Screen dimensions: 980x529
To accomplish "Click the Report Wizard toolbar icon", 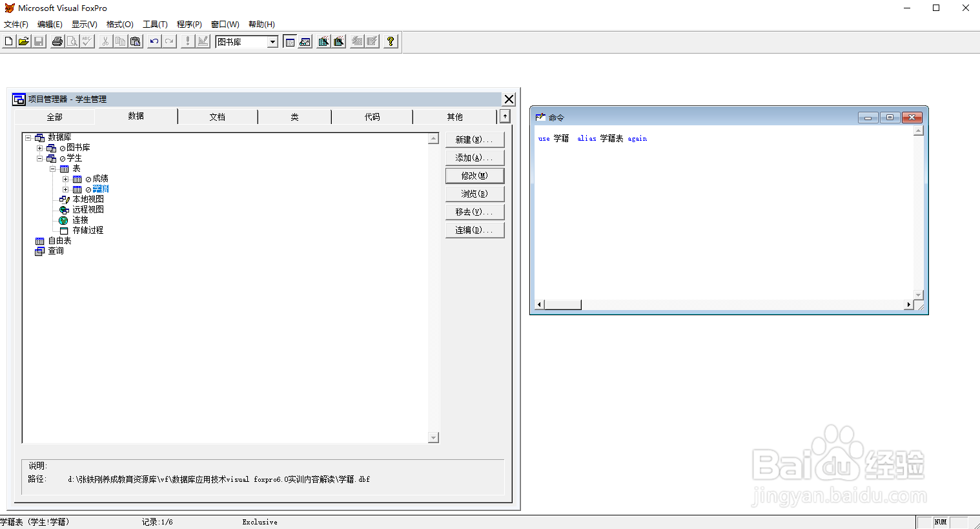I will 339,41.
